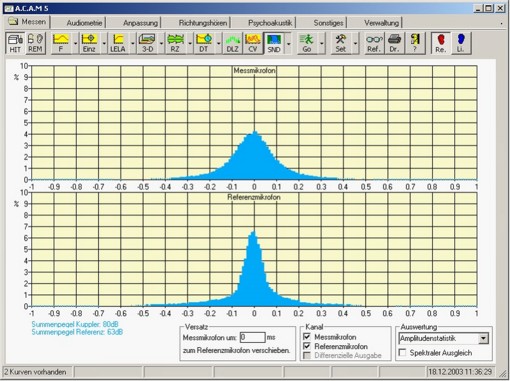Open the Ref. glasses toolbar button

pos(374,43)
